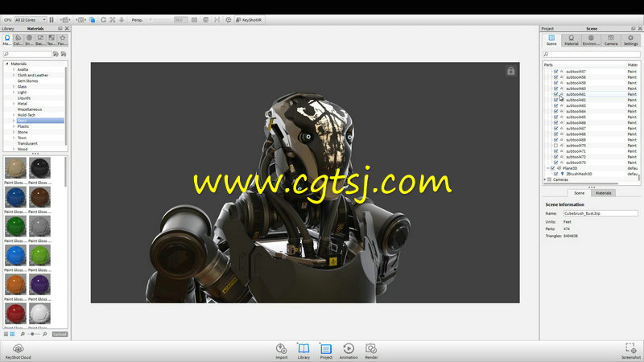644x362 pixels.
Task: Click the refresh arrow icon in top toolbar
Action: (104, 19)
